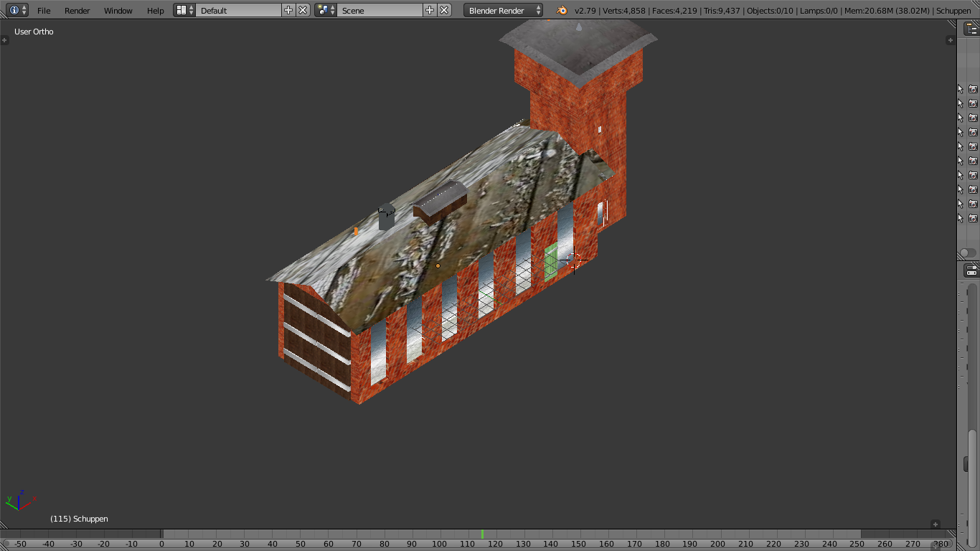Toggle selectability arrow of third outliner row
Image resolution: width=980 pixels, height=551 pixels.
click(961, 118)
